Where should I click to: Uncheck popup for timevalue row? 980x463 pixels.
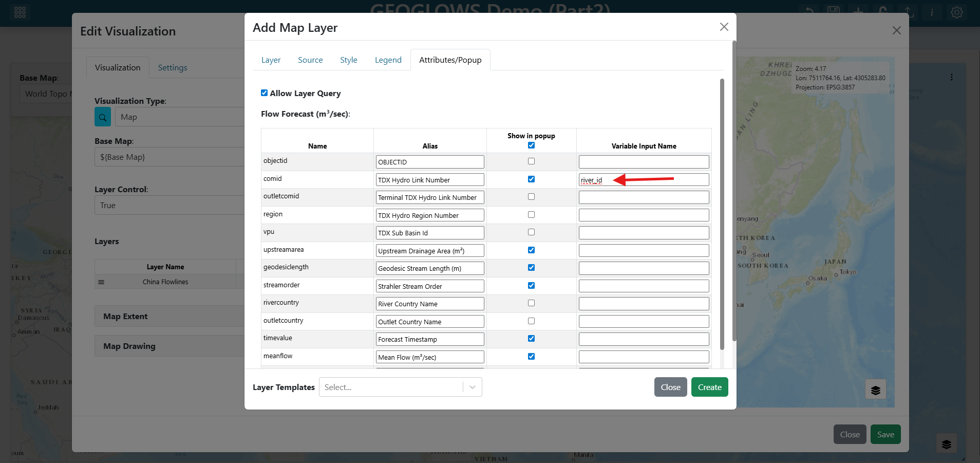click(x=531, y=339)
